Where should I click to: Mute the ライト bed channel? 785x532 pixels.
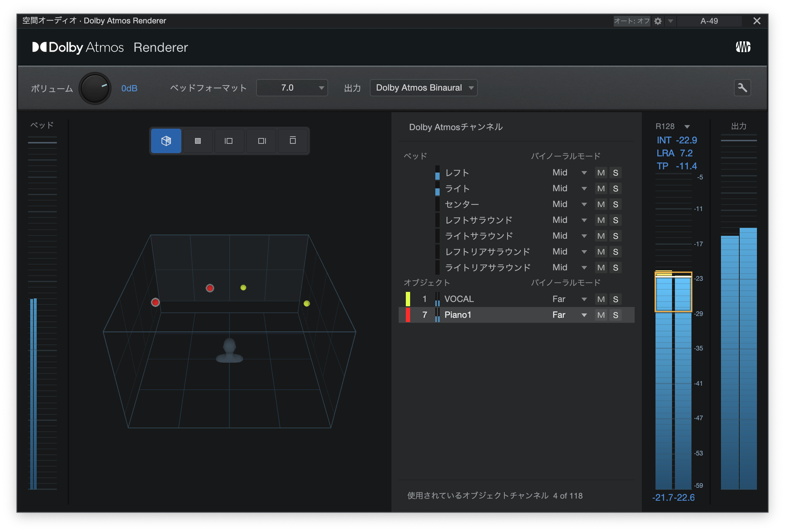(x=601, y=189)
